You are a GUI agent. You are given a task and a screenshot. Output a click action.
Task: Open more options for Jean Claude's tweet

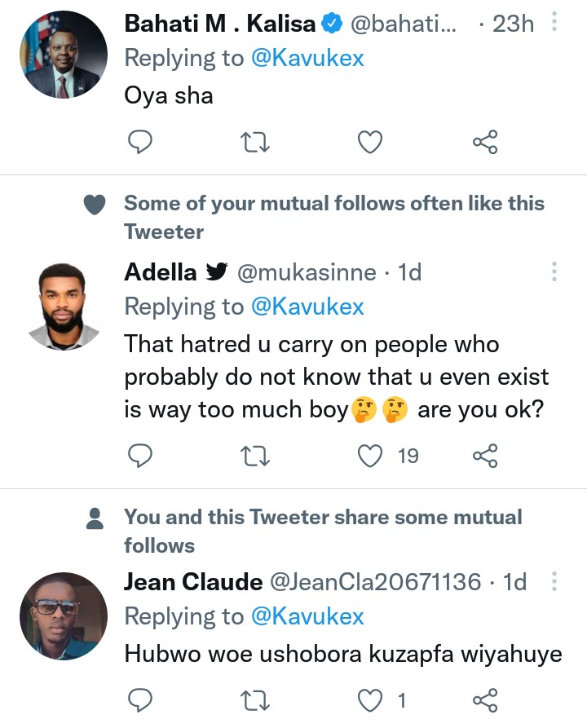pos(554,582)
